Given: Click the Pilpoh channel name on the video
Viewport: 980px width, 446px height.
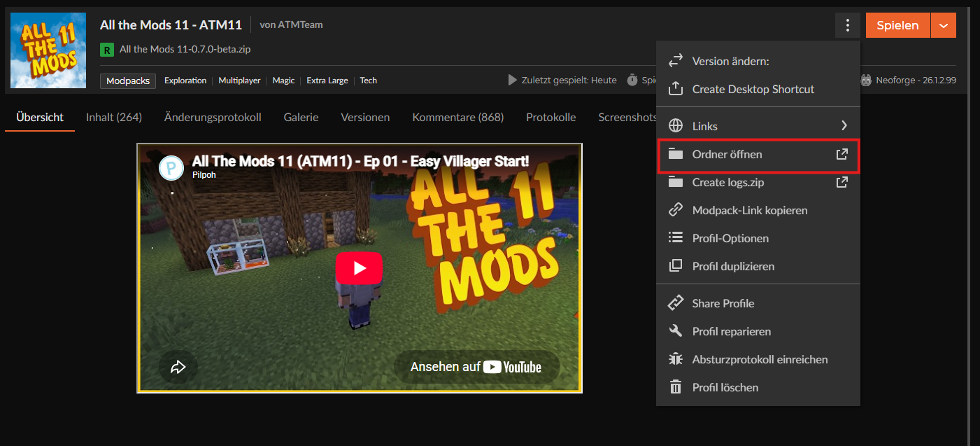Looking at the screenshot, I should pos(204,175).
